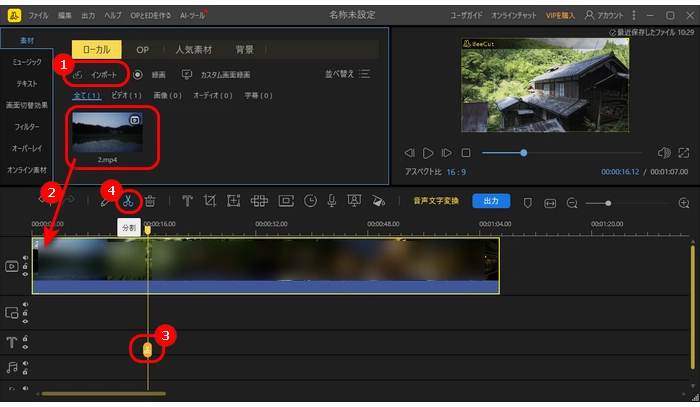Viewport: 700px width, 407px height.
Task: Click the zoom in magnifier on timeline
Action: (x=683, y=202)
